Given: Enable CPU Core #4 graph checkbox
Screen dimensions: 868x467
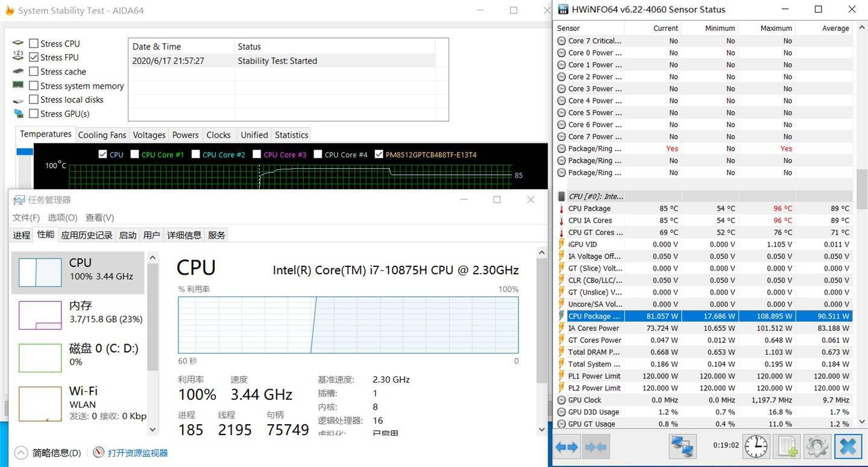Looking at the screenshot, I should (x=318, y=154).
